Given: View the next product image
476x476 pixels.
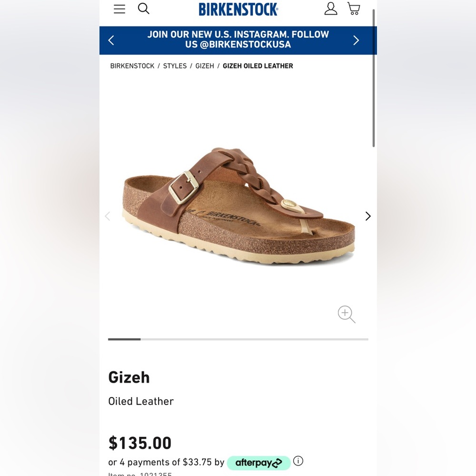Looking at the screenshot, I should point(367,216).
